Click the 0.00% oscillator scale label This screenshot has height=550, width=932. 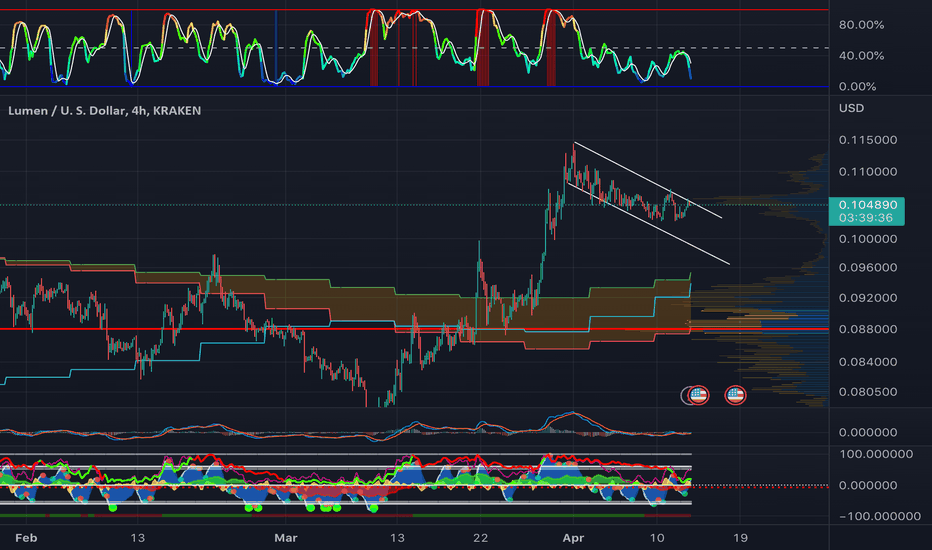[x=857, y=87]
